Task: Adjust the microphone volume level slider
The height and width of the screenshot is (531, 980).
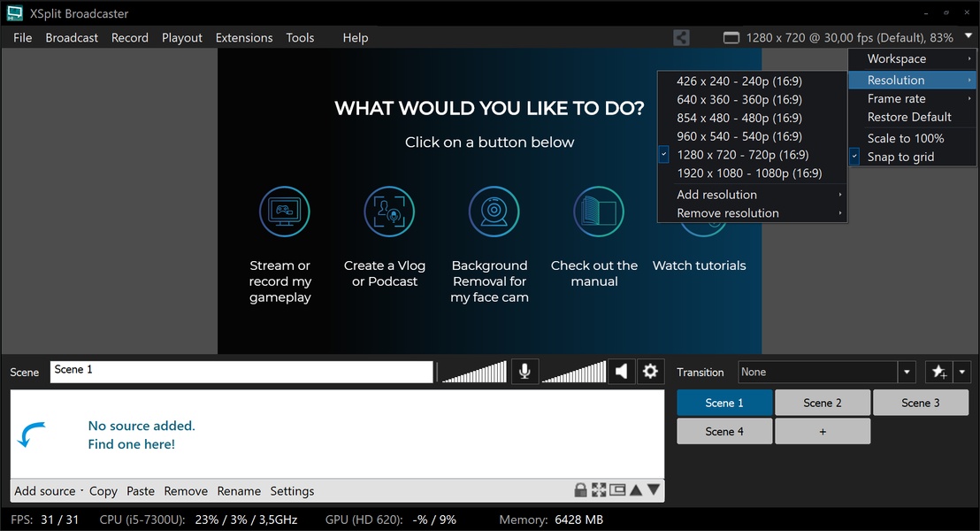Action: click(x=475, y=372)
